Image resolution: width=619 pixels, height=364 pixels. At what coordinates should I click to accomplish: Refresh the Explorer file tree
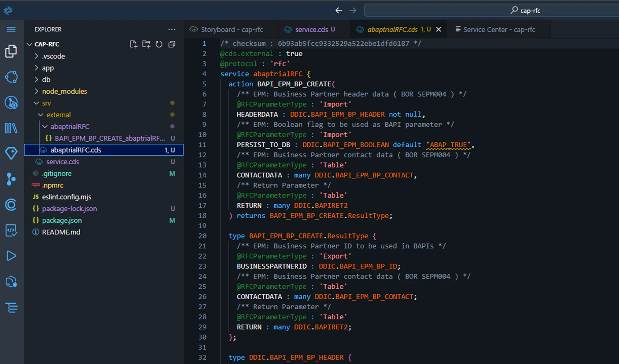(159, 44)
